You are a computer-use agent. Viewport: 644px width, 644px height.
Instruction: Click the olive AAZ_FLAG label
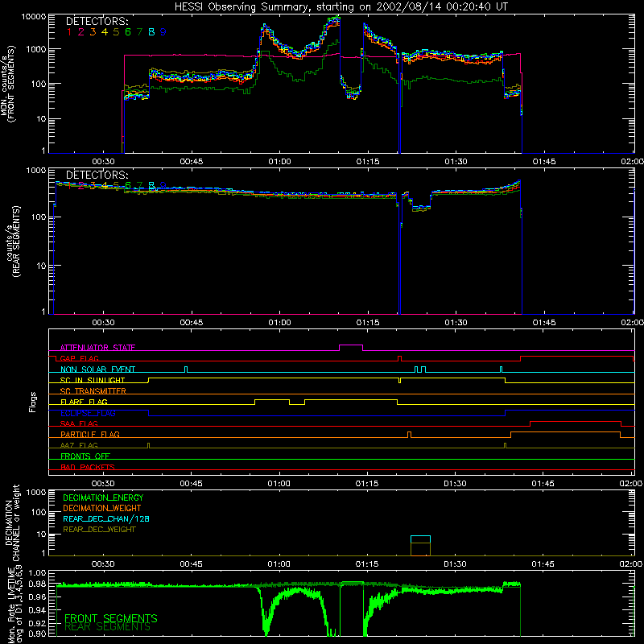click(79, 445)
